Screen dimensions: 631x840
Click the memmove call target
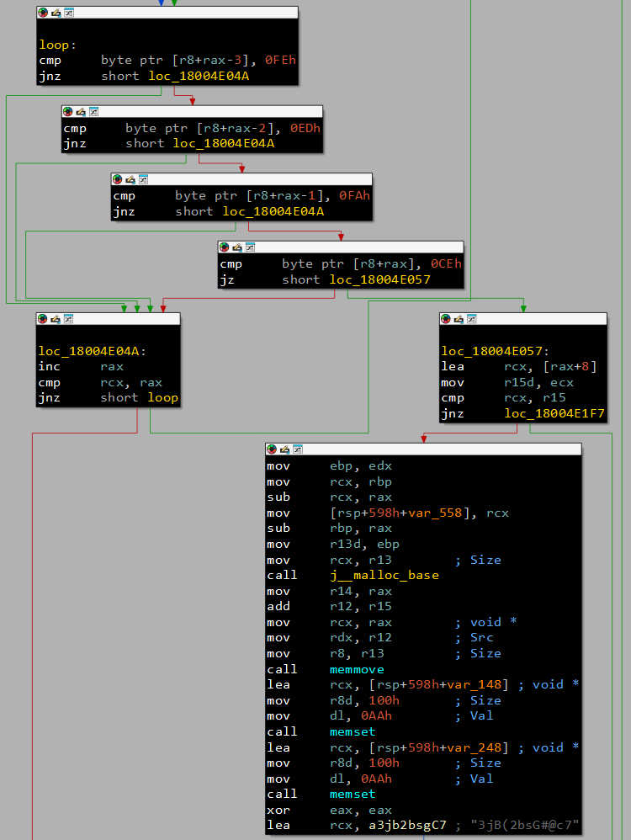pyautogui.click(x=357, y=669)
